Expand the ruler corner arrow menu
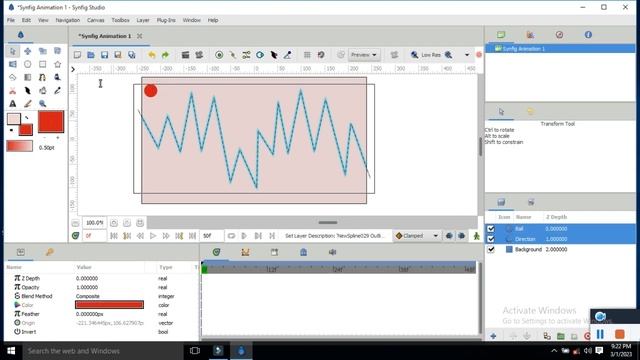640x360 pixels. [x=73, y=69]
